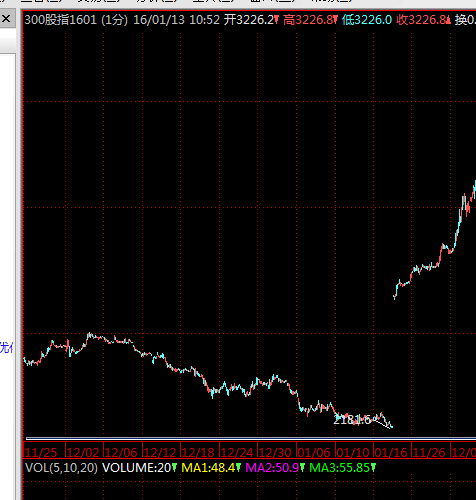
Task: Click the VOLUME:20 value
Action: [x=137, y=468]
